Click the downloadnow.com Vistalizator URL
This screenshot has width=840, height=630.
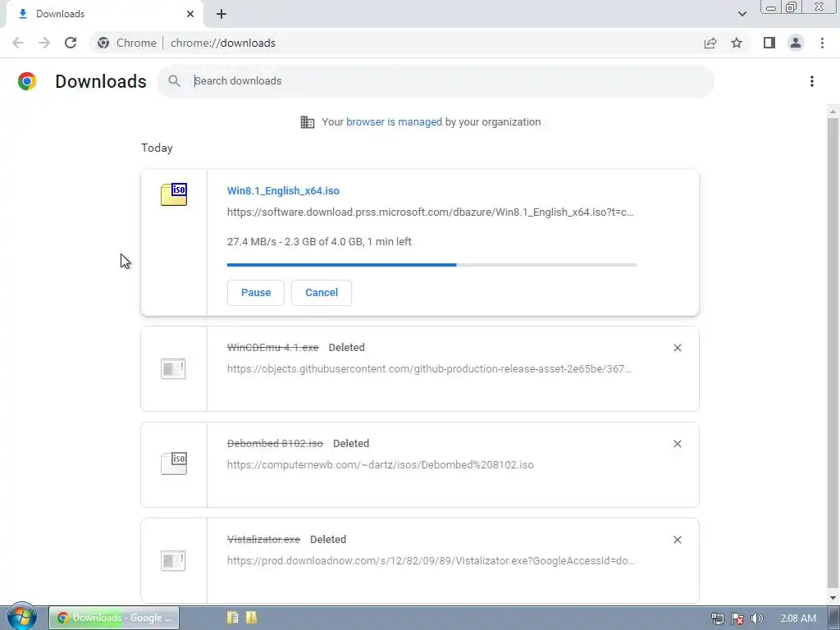coord(431,561)
